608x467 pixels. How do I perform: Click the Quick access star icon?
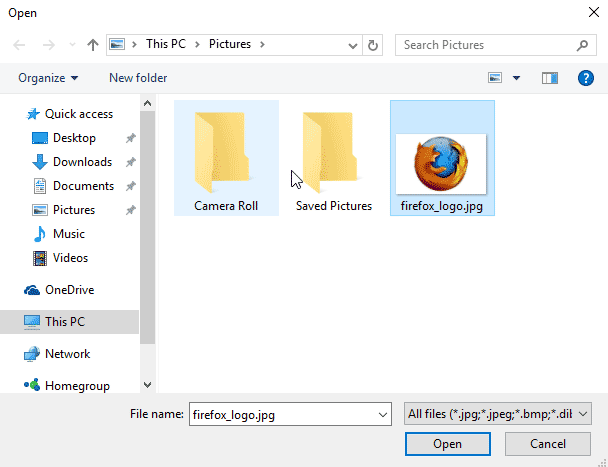(33, 114)
